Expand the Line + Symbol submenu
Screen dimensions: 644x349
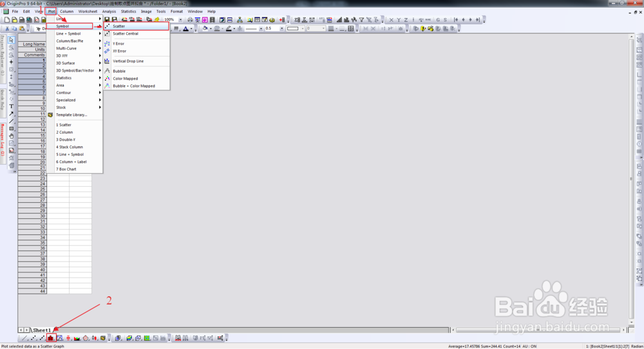(x=74, y=33)
